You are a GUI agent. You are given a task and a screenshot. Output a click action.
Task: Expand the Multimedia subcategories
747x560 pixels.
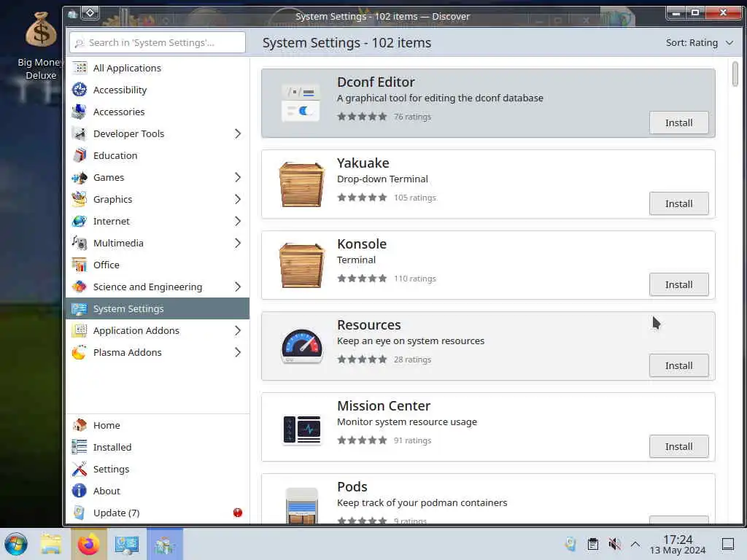[x=238, y=244]
